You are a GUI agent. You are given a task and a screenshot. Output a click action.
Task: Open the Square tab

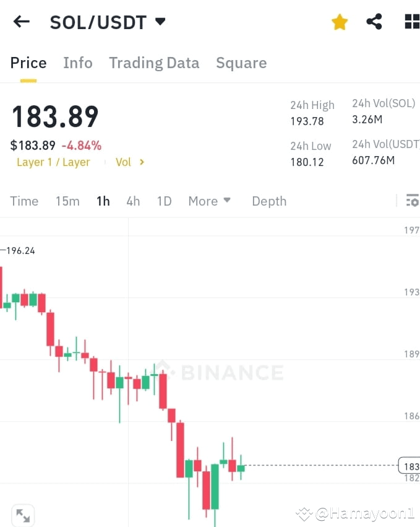241,63
